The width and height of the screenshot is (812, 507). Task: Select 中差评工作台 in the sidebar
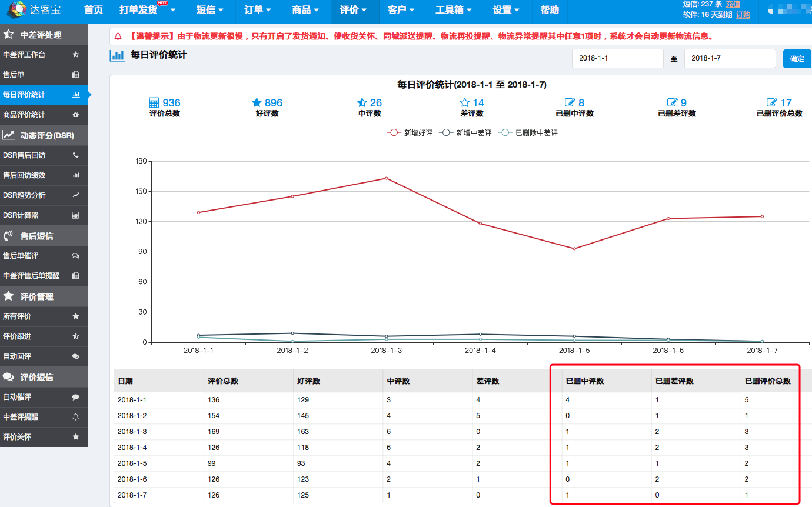click(44, 55)
